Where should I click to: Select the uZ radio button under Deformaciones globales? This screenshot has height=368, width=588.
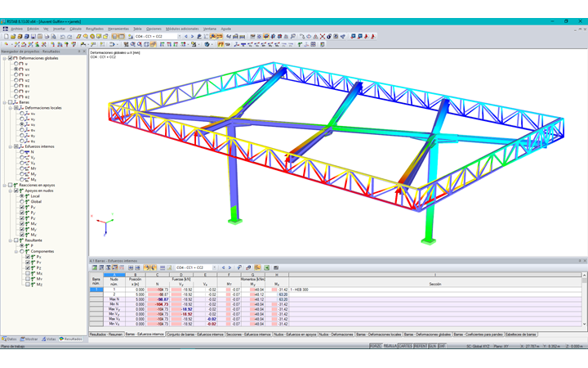point(16,80)
